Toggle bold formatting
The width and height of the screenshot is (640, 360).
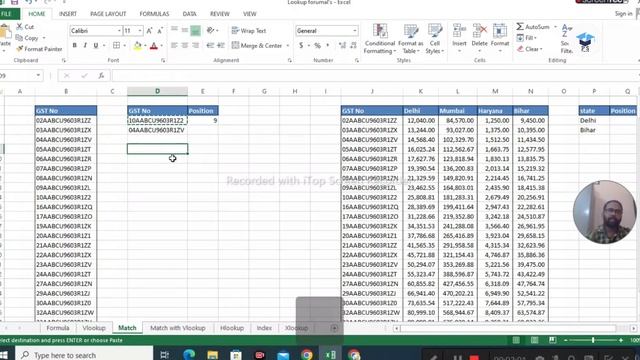point(74,45)
